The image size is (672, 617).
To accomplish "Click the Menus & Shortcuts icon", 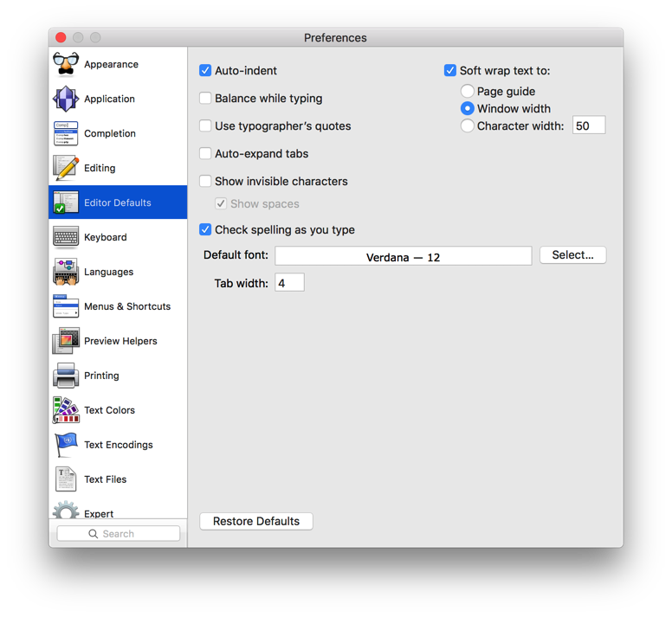I will (66, 306).
